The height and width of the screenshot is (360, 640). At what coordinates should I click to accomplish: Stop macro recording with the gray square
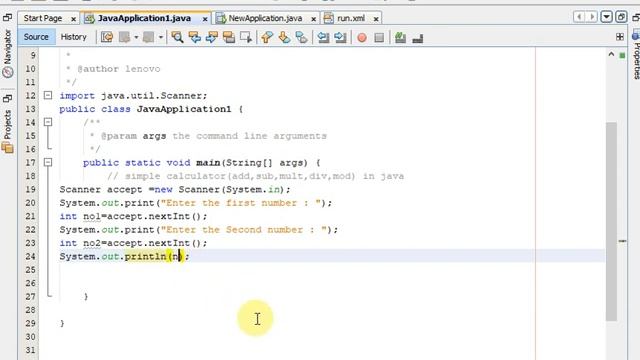[x=379, y=38]
